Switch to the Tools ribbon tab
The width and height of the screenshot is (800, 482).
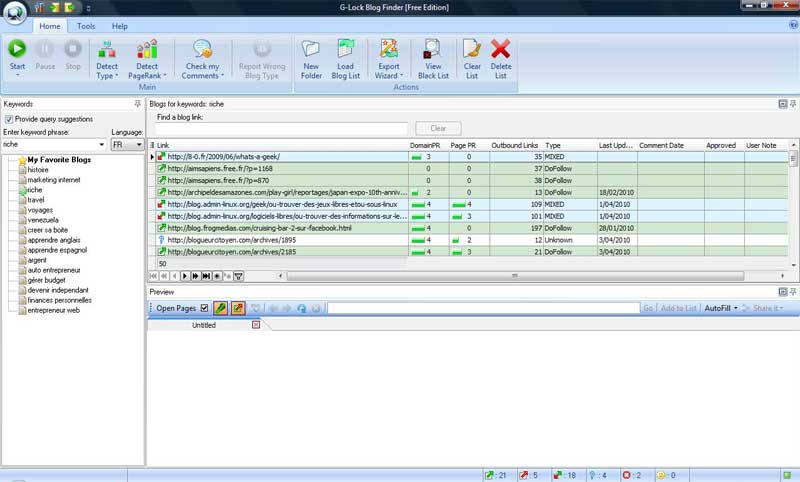tap(86, 26)
